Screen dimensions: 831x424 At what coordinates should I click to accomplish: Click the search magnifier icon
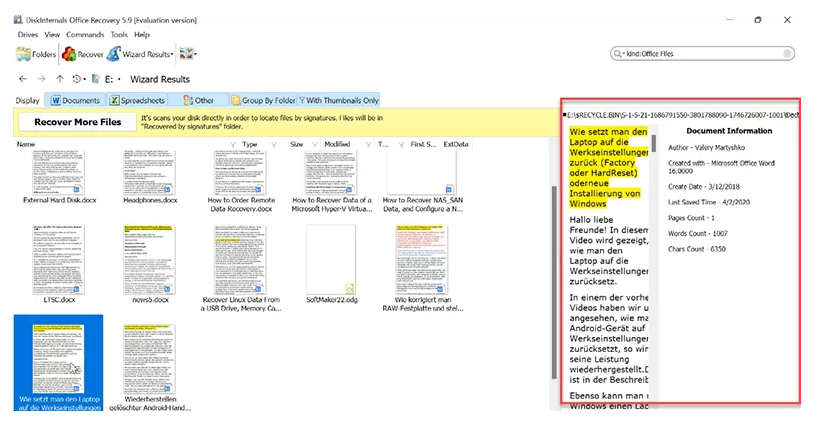pyautogui.click(x=617, y=54)
